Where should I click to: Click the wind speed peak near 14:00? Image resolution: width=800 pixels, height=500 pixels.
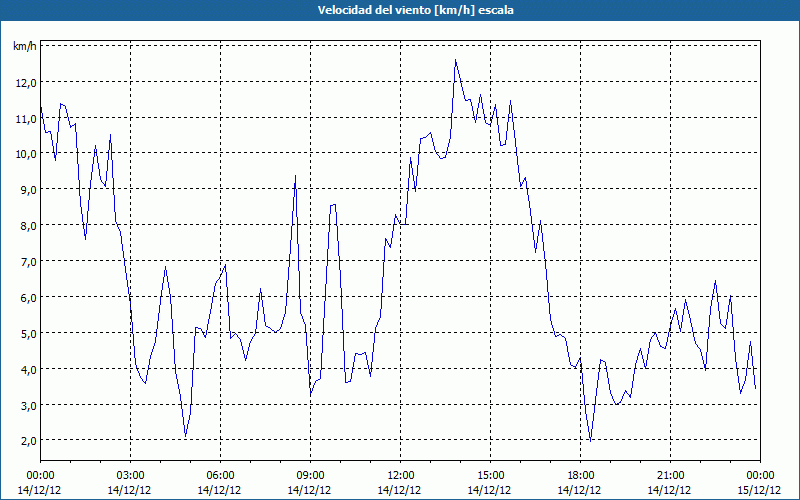[455, 60]
